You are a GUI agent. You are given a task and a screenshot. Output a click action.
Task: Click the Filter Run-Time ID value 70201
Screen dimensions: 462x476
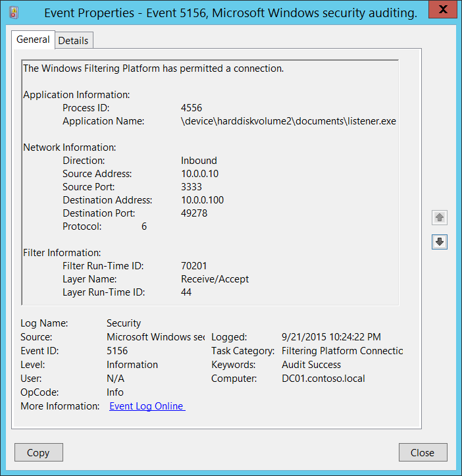click(194, 266)
